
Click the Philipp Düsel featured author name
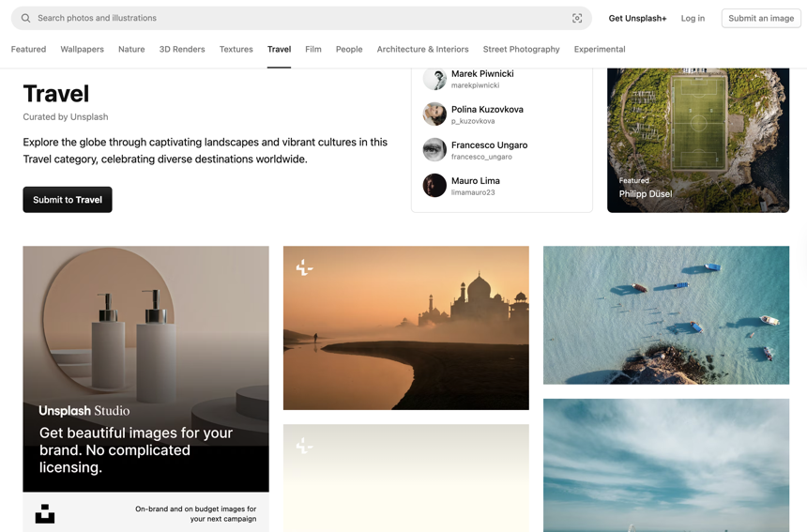pyautogui.click(x=645, y=194)
